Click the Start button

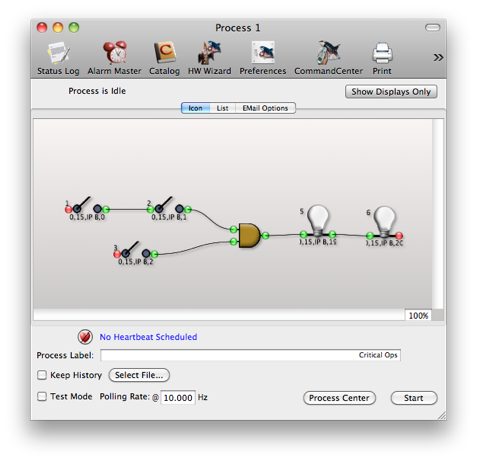tap(414, 398)
